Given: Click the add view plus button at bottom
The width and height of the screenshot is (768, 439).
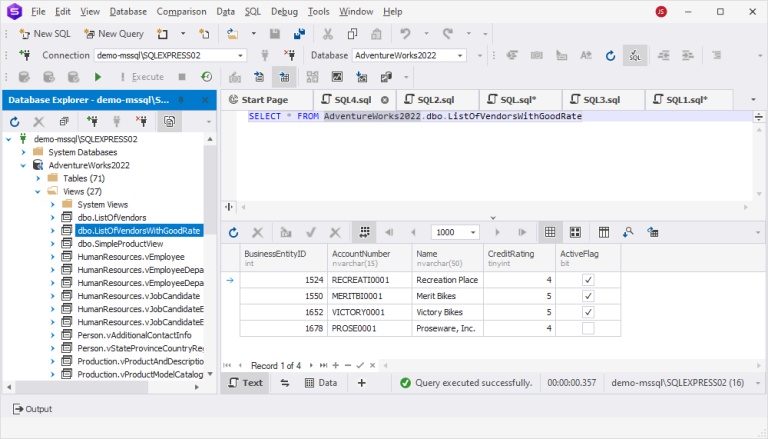Looking at the screenshot, I should click(361, 383).
